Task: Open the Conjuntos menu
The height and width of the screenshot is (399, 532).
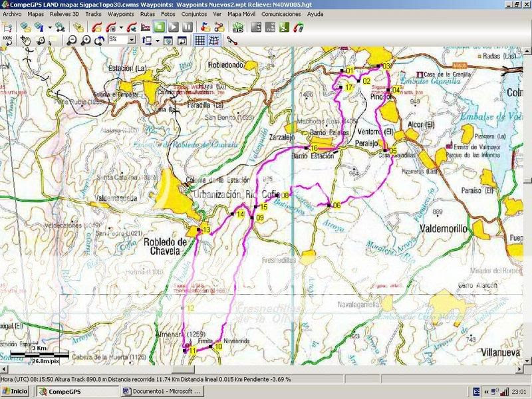Action: [194, 14]
